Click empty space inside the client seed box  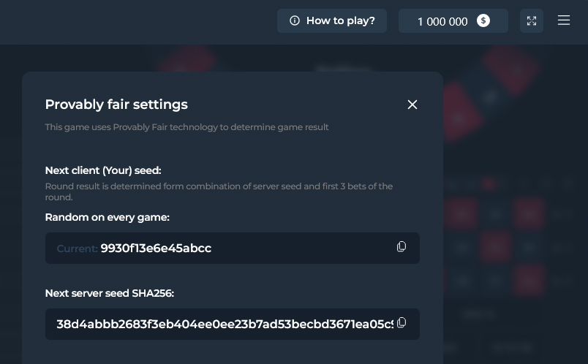click(x=307, y=249)
